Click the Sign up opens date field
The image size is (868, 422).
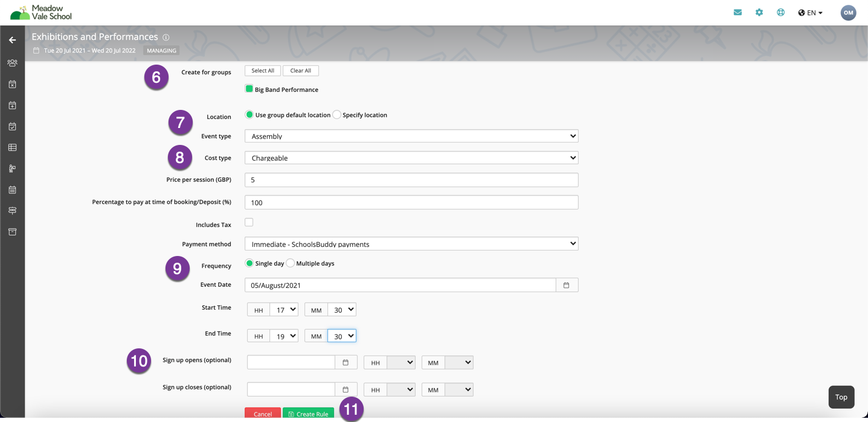(291, 362)
